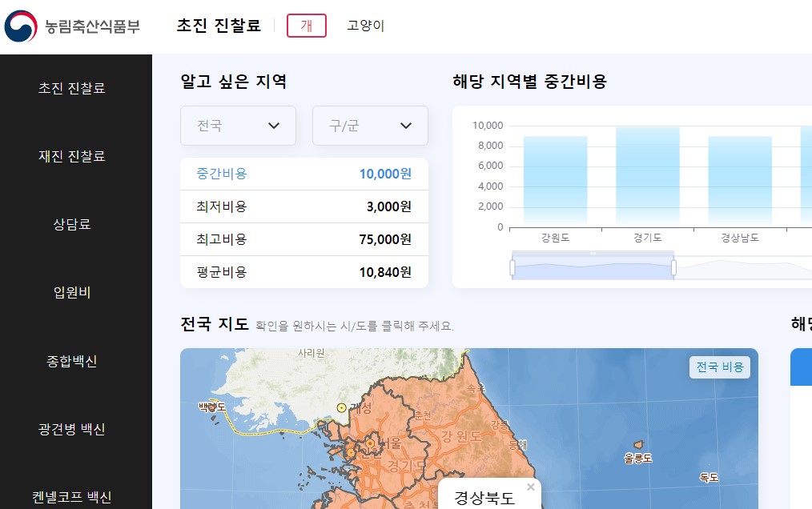The height and width of the screenshot is (509, 812).
Task: Switch to the 개 (dog) tab
Action: (307, 25)
